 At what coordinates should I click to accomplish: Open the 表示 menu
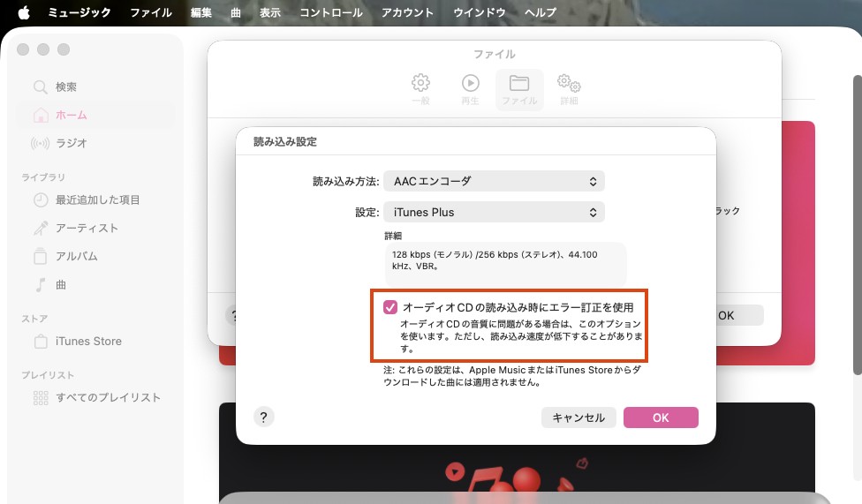270,12
